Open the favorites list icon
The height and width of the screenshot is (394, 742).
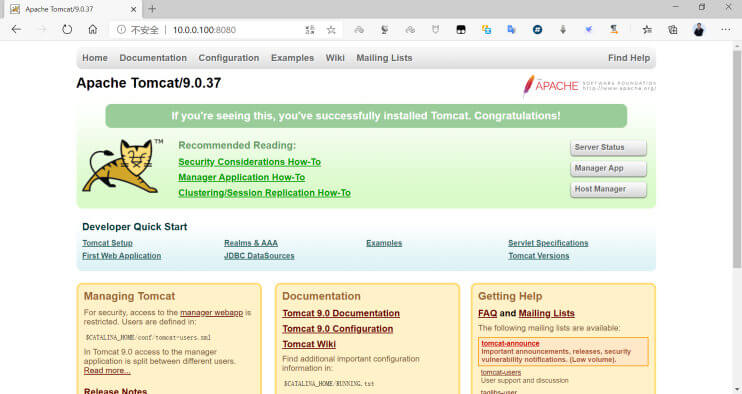click(x=647, y=30)
